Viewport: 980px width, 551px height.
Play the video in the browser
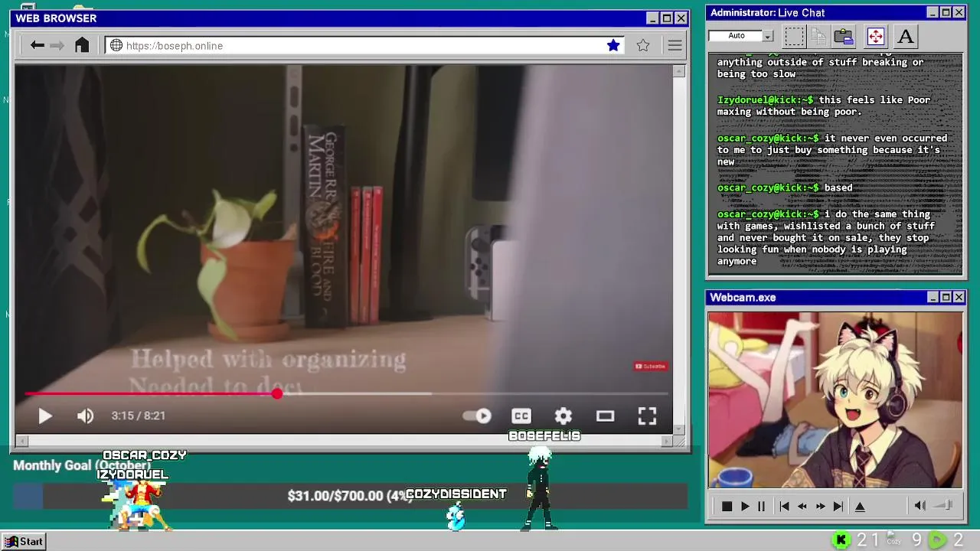44,416
